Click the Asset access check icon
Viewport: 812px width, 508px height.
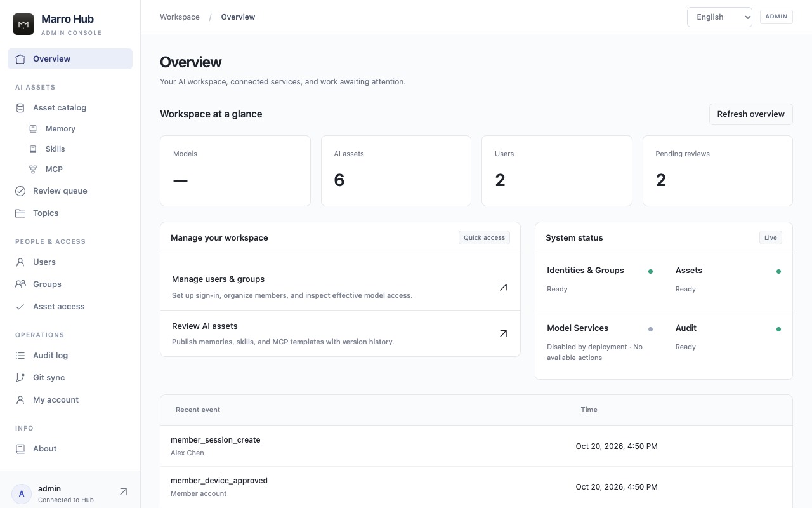pos(20,307)
